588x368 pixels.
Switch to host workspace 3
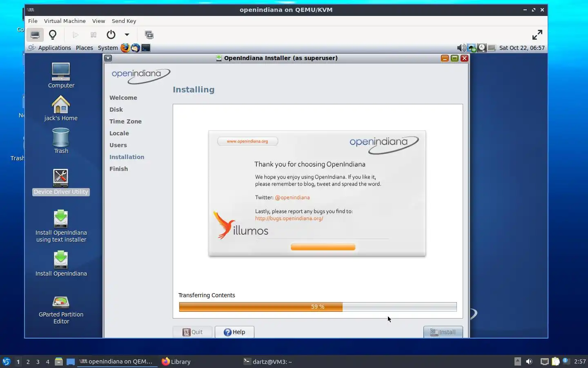click(x=38, y=361)
